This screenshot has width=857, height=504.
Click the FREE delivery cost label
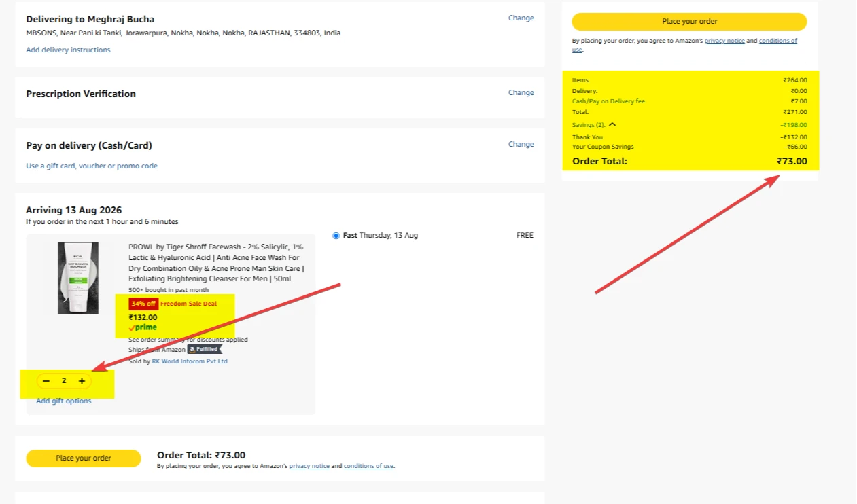pos(525,236)
